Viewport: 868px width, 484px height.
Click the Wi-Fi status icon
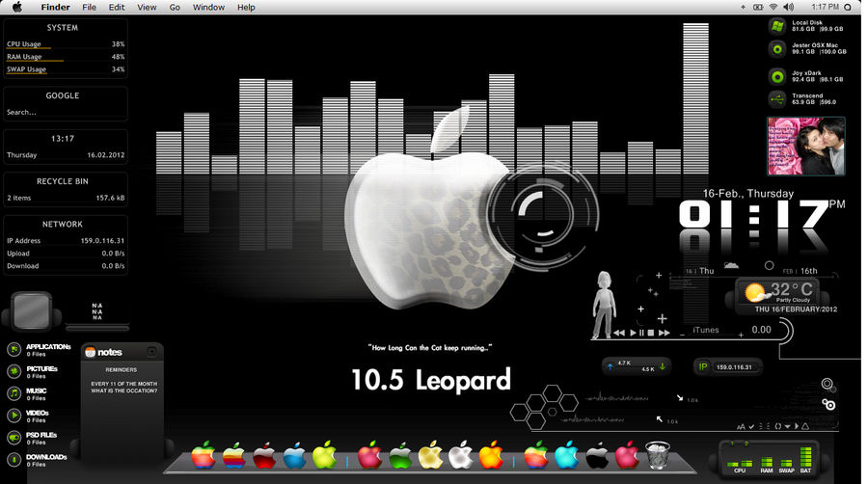773,7
